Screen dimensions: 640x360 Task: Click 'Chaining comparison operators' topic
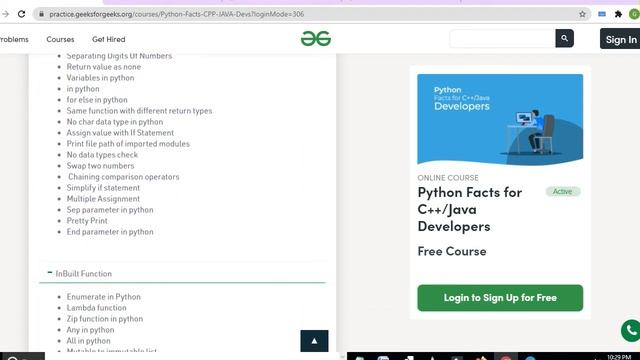pos(124,177)
